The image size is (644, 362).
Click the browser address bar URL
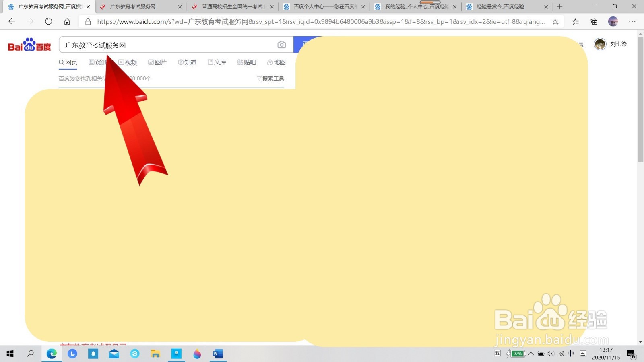coord(321,22)
